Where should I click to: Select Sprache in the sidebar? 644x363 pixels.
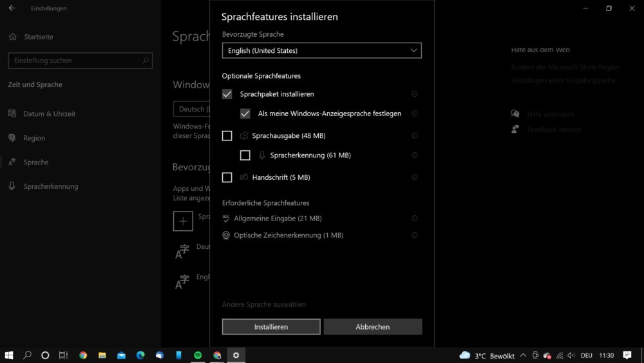(x=35, y=162)
